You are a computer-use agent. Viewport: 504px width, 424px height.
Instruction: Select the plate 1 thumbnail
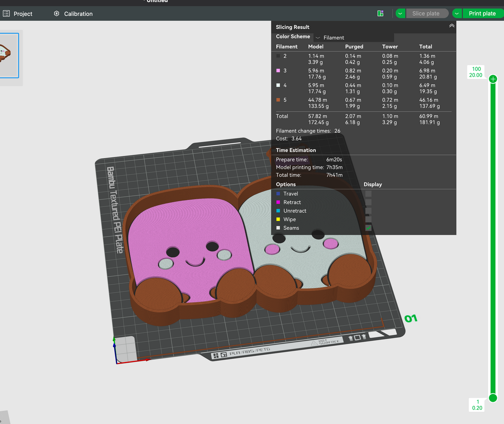tap(9, 55)
